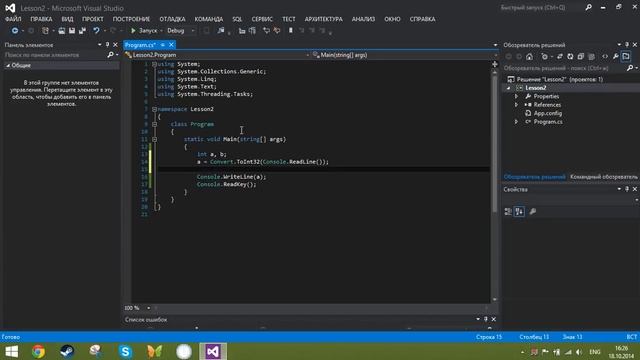The image size is (640, 360).
Task: Click the Navigate Backward toolbar arrow
Action: 15,31
